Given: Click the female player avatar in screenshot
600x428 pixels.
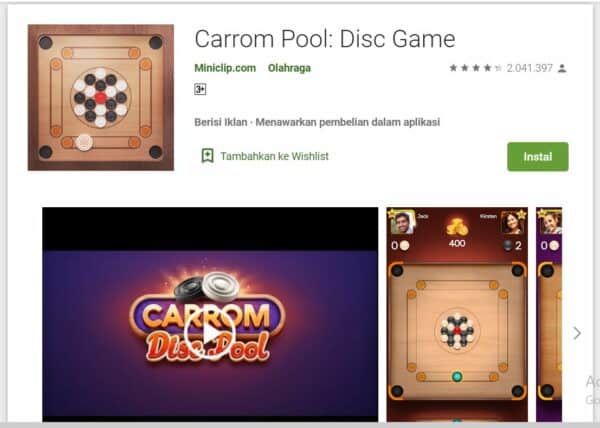Looking at the screenshot, I should (512, 222).
